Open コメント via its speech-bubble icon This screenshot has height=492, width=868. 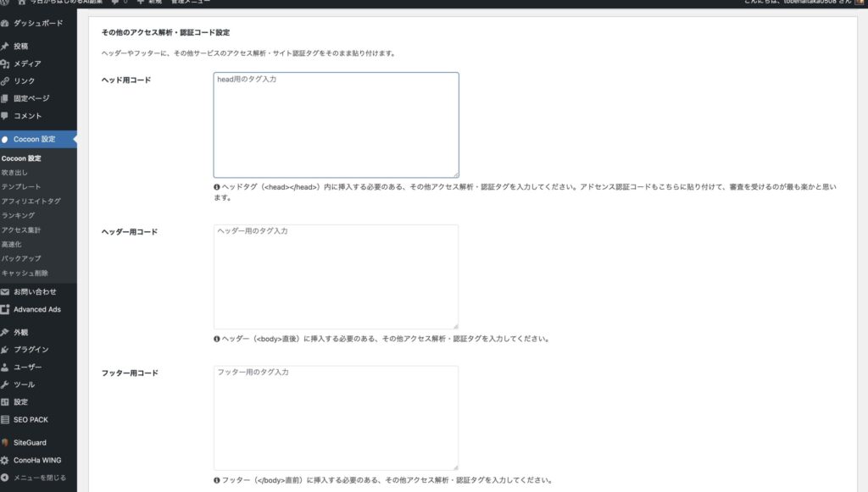point(4,115)
